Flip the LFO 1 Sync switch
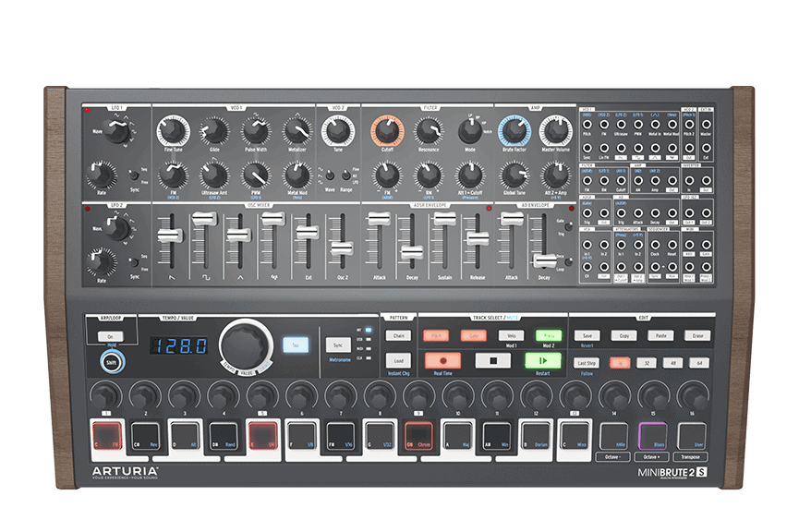 click(x=134, y=175)
